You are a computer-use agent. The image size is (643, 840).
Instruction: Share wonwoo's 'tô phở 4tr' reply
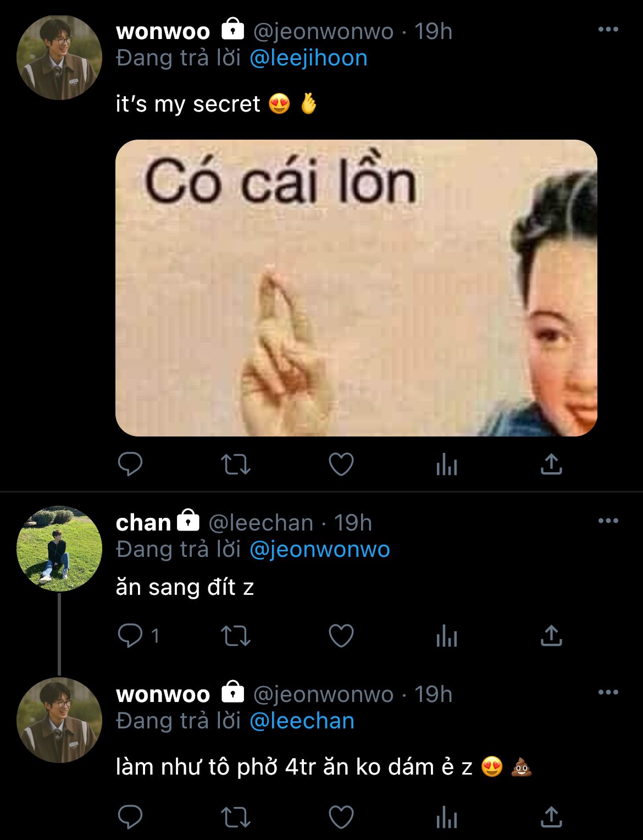coord(551,817)
